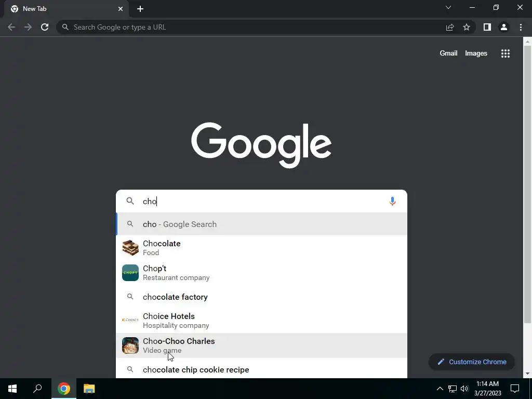Select 'chocolate chip cookie recipe' suggestion
The image size is (532, 399).
pos(261,369)
